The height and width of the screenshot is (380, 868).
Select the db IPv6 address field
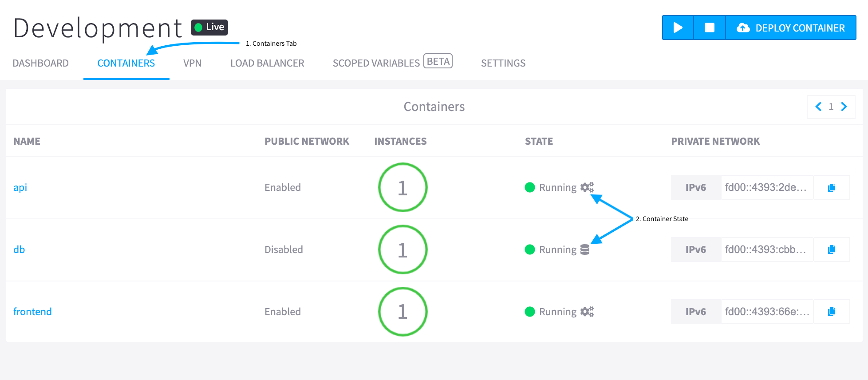[767, 249]
